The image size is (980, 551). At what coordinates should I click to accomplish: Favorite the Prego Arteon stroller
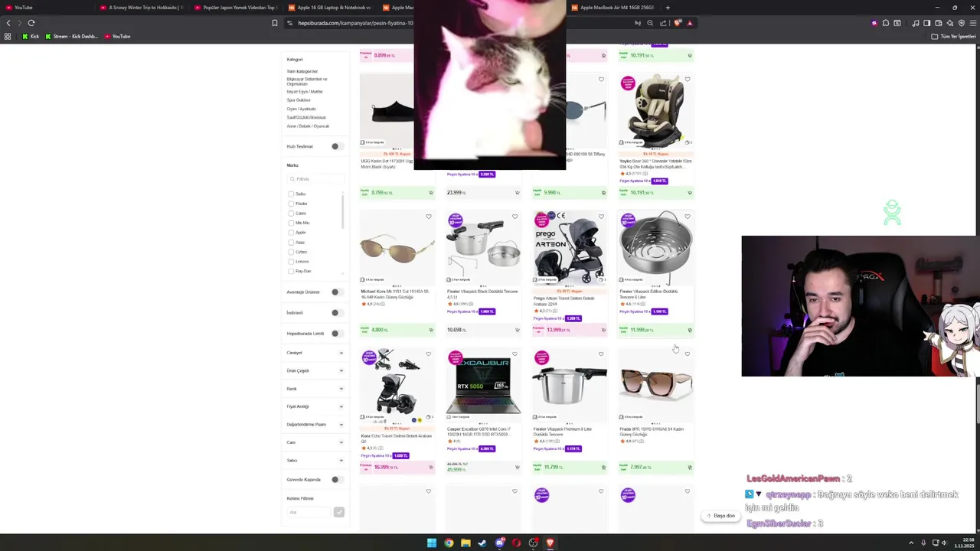coord(601,217)
